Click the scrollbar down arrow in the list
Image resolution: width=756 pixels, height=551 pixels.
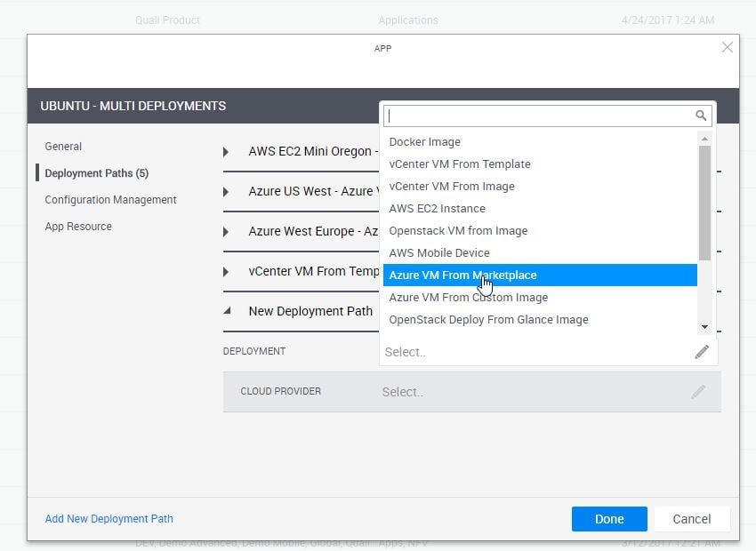704,325
